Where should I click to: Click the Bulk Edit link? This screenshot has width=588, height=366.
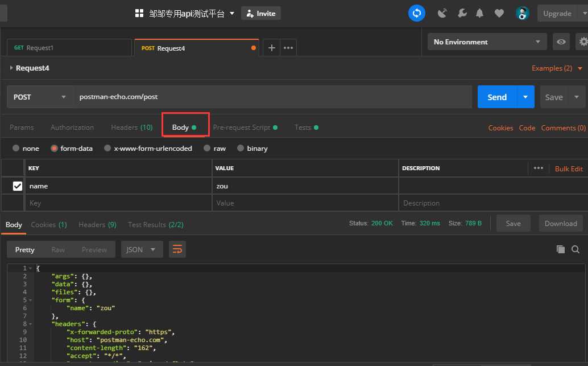pyautogui.click(x=569, y=168)
